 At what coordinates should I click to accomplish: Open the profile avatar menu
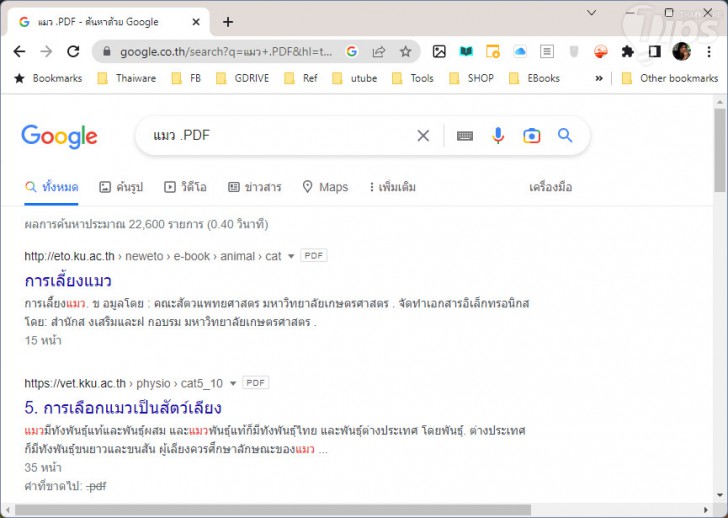[x=682, y=52]
